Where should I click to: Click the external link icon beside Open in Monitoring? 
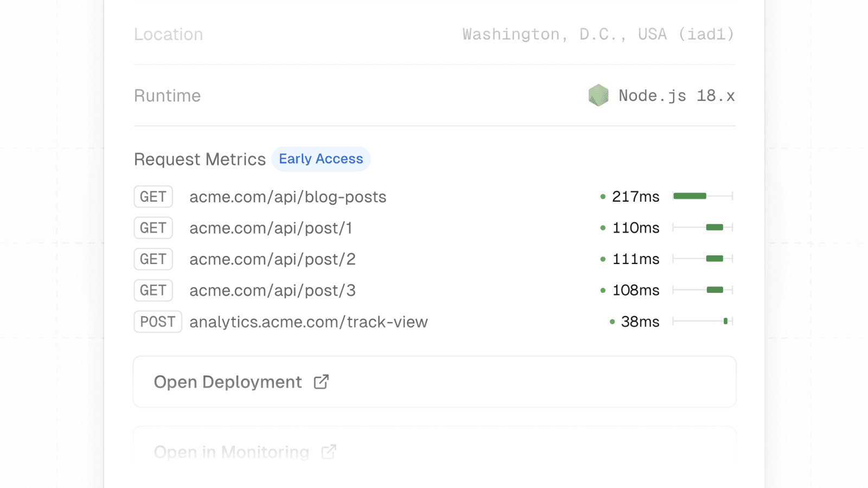tap(328, 452)
